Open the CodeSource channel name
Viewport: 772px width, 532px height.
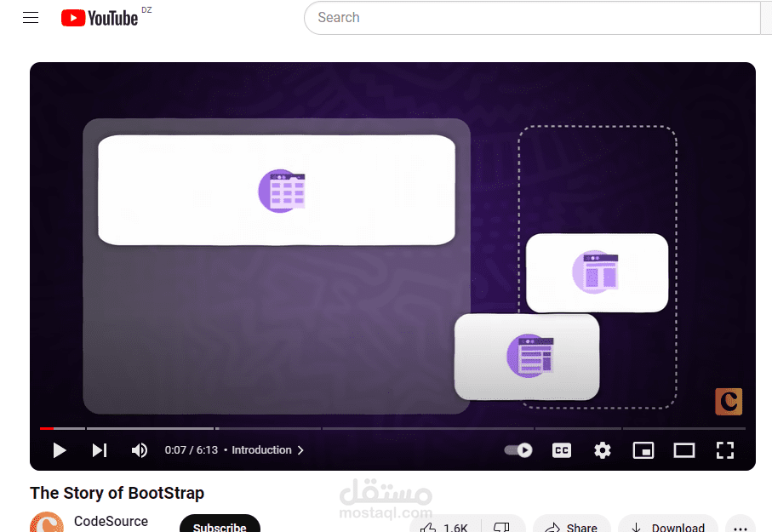[x=111, y=521]
